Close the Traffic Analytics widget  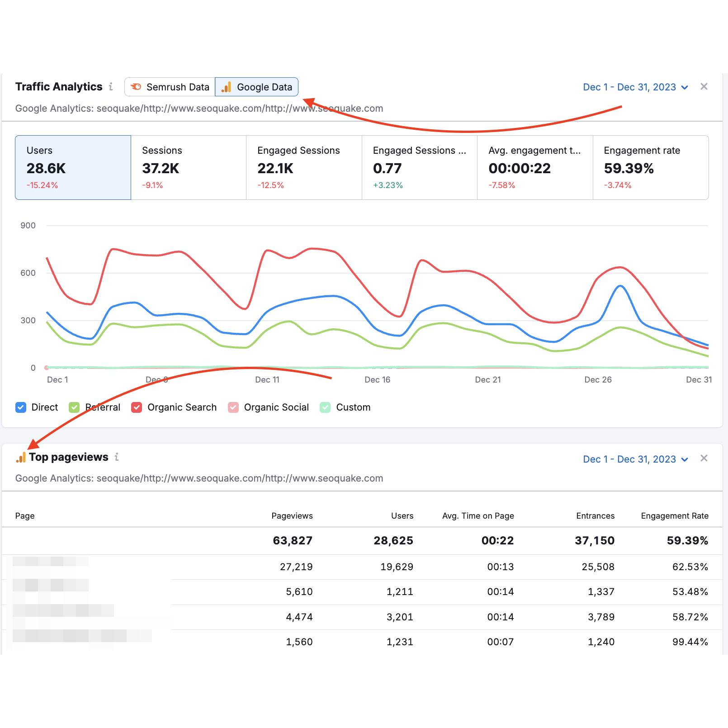tap(704, 86)
